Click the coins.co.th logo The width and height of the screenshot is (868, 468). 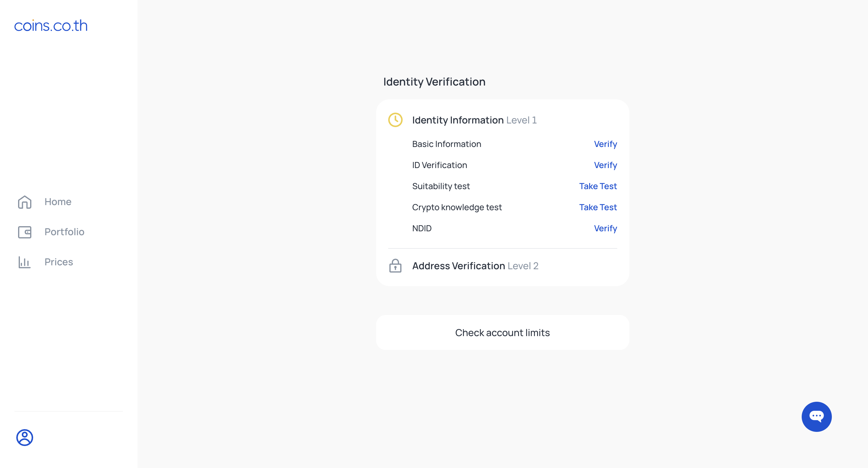(51, 26)
